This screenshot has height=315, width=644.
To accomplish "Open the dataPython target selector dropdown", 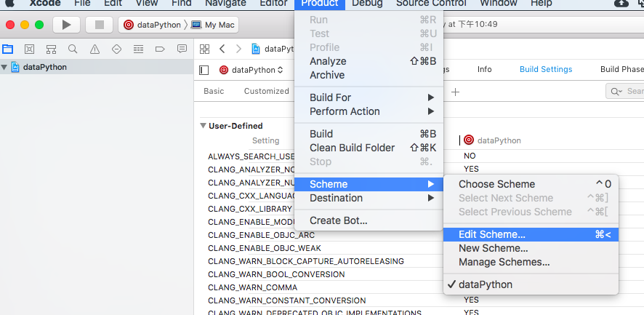I will tap(251, 70).
